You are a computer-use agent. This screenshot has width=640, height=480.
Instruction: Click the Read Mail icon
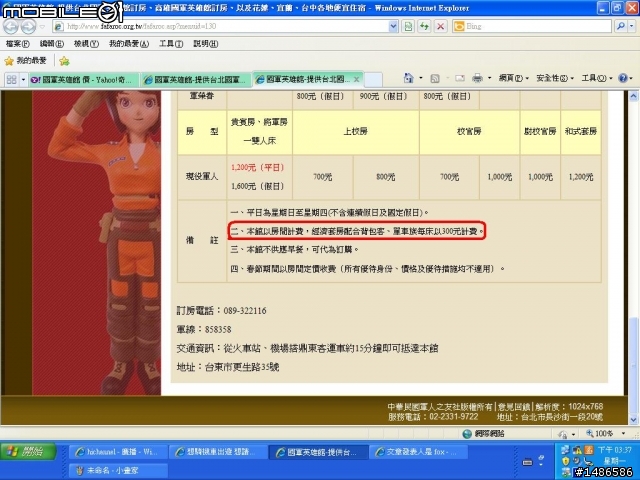[460, 78]
